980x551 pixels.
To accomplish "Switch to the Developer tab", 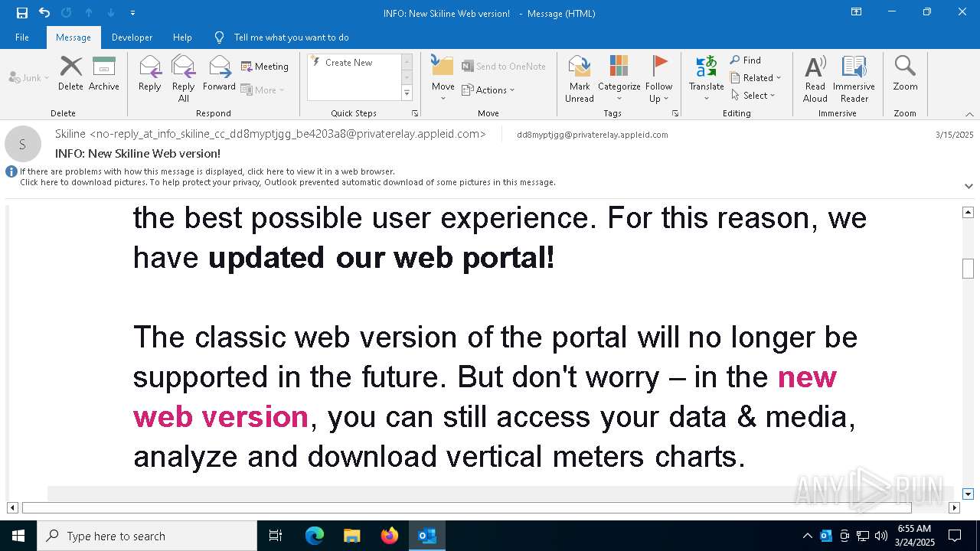I will 132,37.
